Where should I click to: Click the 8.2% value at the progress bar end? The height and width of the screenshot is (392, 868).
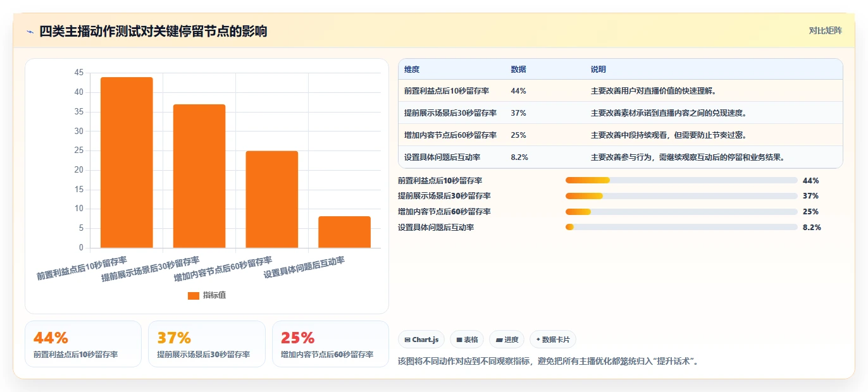coord(812,227)
